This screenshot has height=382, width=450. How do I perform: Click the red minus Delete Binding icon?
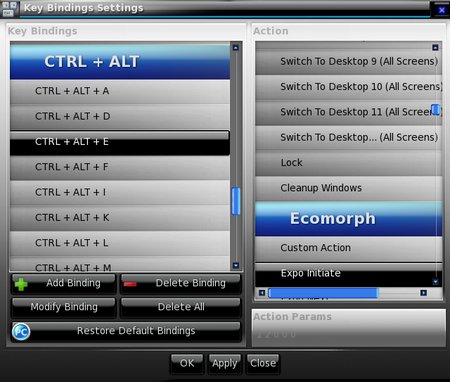point(130,284)
